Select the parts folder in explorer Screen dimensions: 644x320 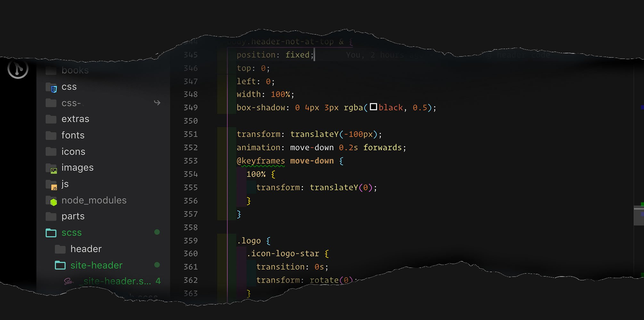point(73,216)
